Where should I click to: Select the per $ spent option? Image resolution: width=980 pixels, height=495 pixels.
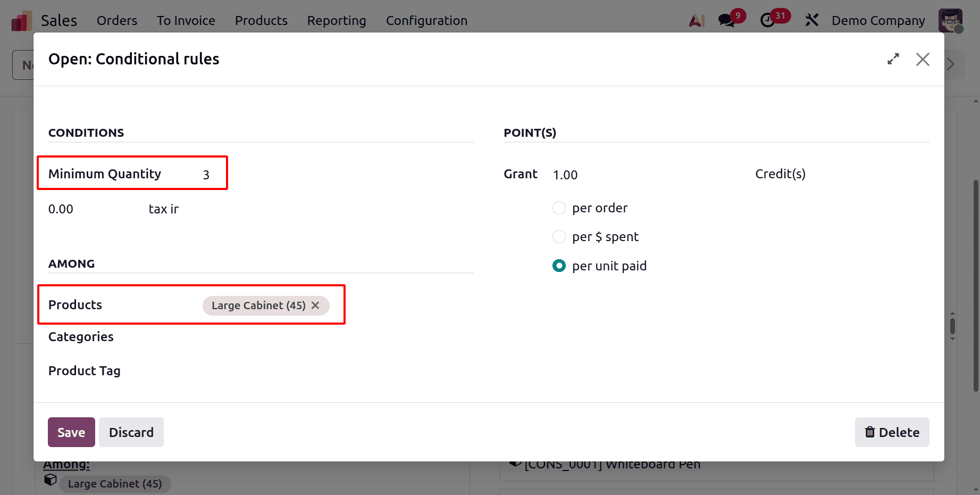(559, 237)
